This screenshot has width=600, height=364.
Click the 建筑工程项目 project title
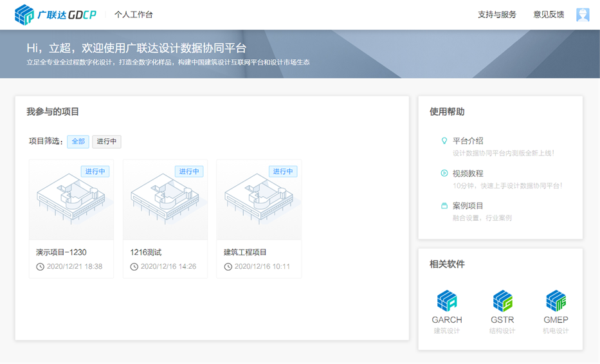click(245, 252)
